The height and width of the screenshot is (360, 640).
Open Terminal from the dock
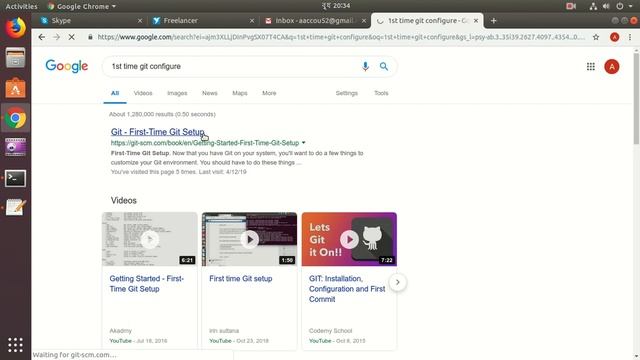tap(16, 178)
